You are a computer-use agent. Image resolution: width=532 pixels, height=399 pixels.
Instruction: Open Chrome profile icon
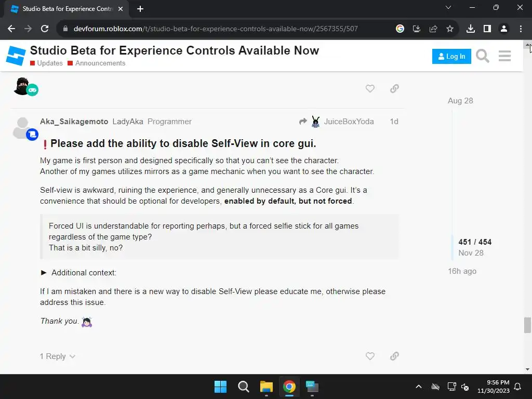pos(504,29)
